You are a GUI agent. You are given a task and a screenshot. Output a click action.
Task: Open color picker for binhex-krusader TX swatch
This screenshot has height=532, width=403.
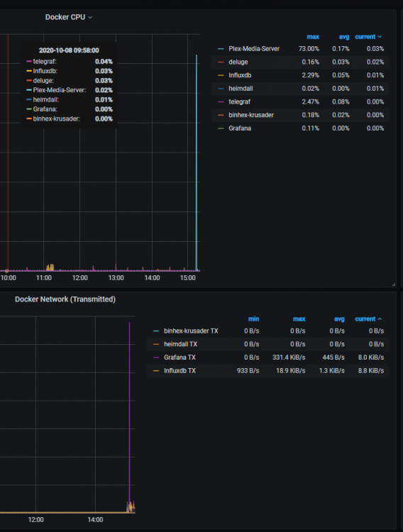(156, 331)
